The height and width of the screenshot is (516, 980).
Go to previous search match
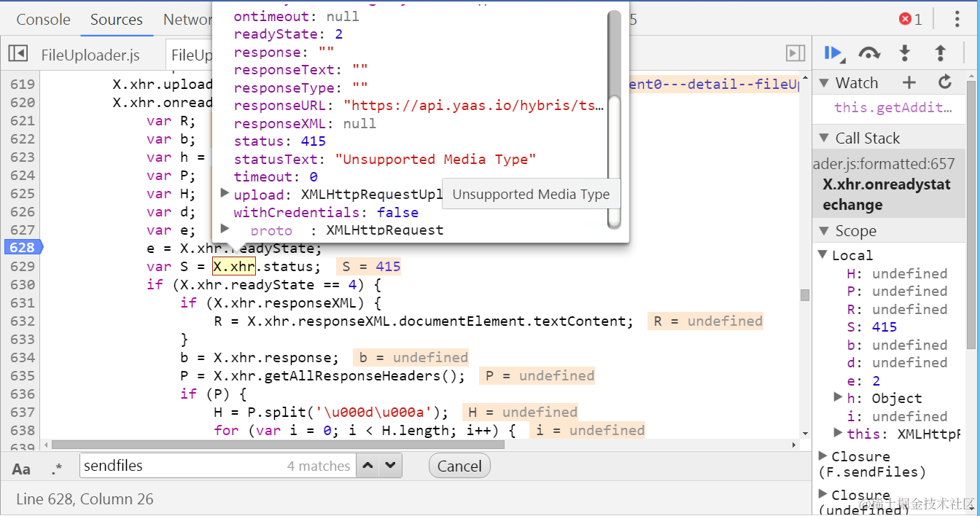click(369, 466)
